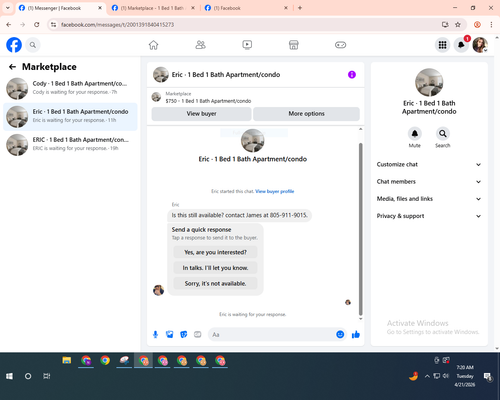The height and width of the screenshot is (400, 500).
Task: Expand Media, files and links section
Action: [x=429, y=199]
